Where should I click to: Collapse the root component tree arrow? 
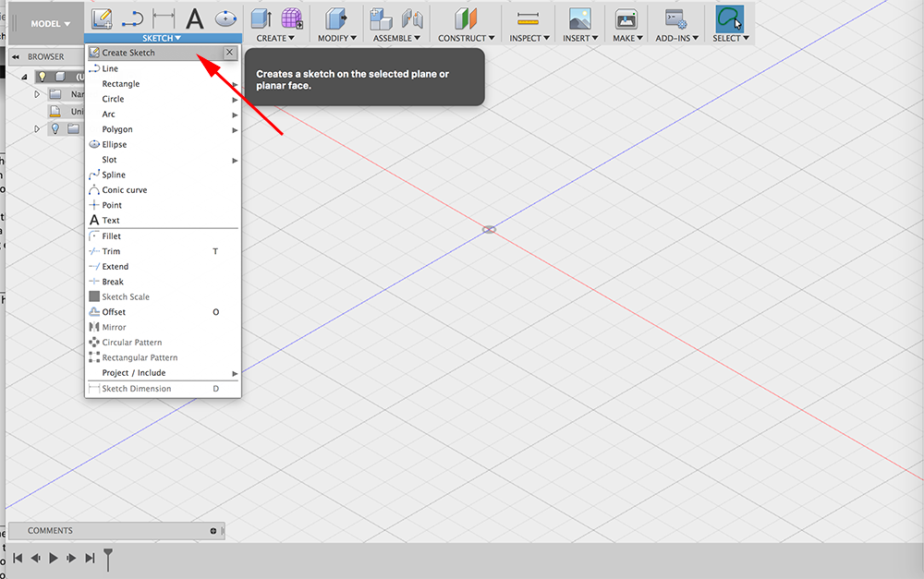click(x=24, y=77)
